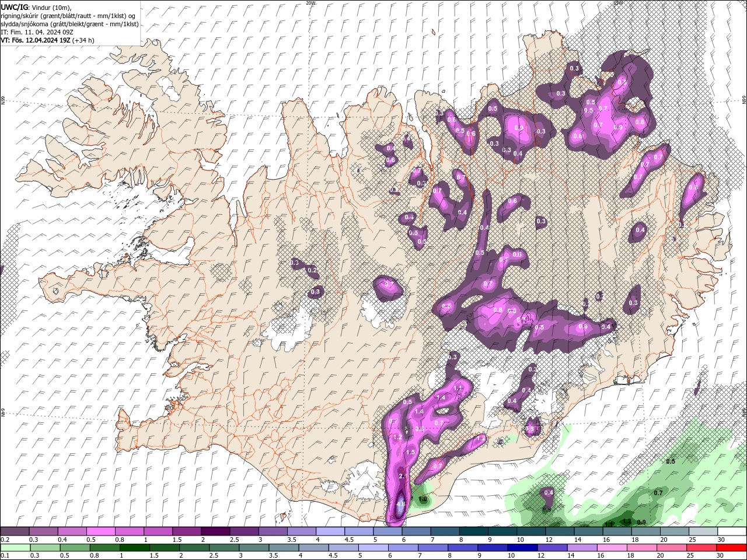Click the dark grey-purple 0.2 snow-scale swatch
The image size is (747, 560).
click(x=15, y=531)
